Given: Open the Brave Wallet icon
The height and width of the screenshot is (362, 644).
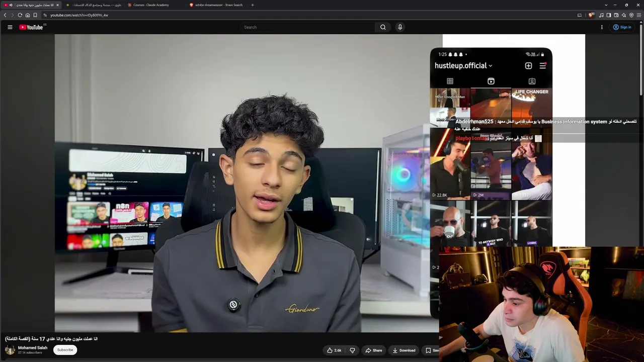Looking at the screenshot, I should pyautogui.click(x=616, y=15).
